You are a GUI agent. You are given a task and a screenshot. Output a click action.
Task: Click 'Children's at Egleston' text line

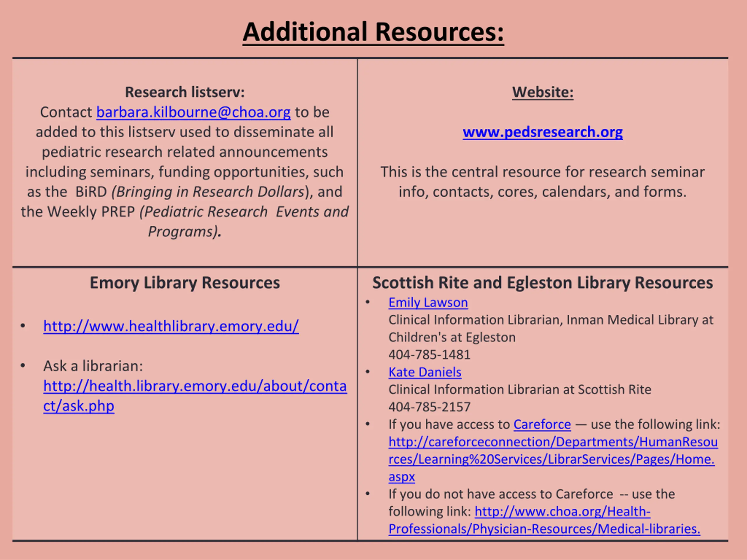(452, 337)
